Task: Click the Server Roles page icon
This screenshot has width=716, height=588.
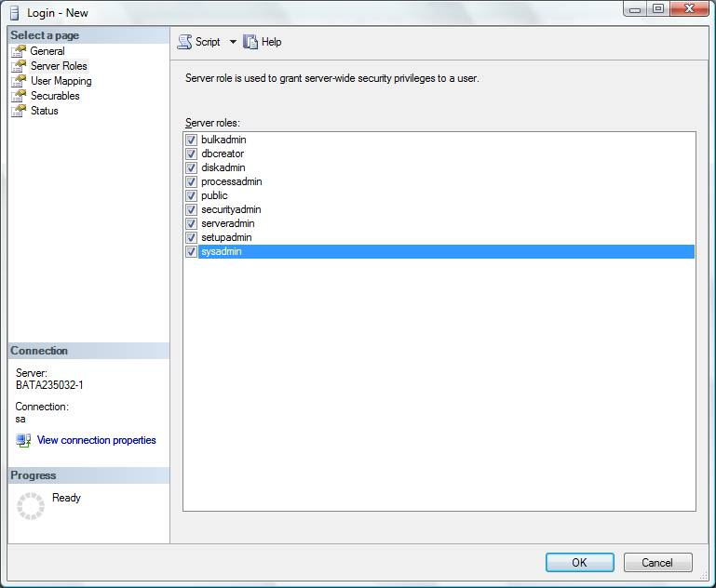Action: [19, 66]
